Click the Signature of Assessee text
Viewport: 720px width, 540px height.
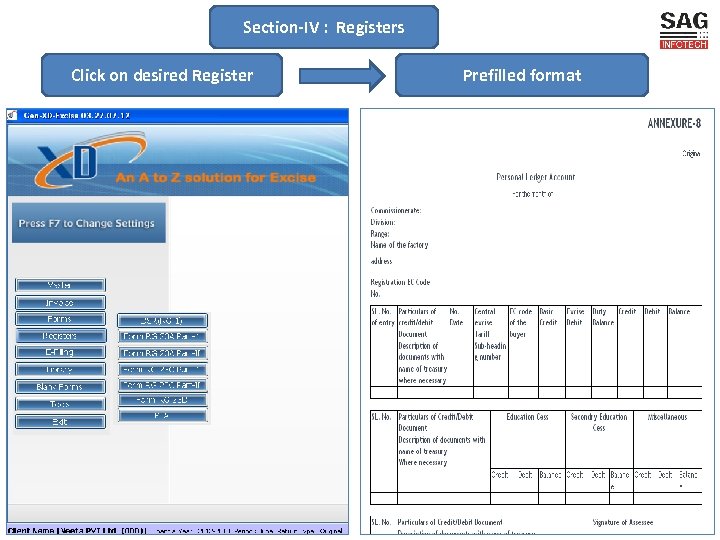tap(623, 522)
